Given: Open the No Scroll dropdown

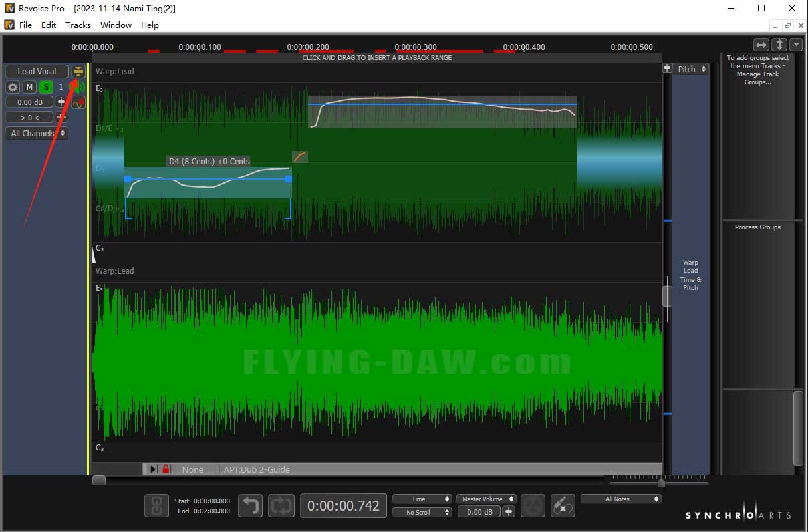Looking at the screenshot, I should tap(422, 512).
